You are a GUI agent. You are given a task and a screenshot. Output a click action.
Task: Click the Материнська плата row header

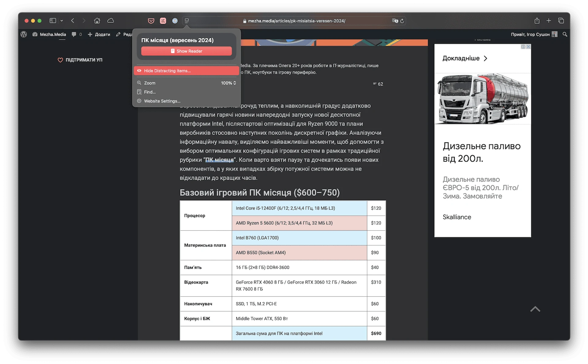[206, 245]
